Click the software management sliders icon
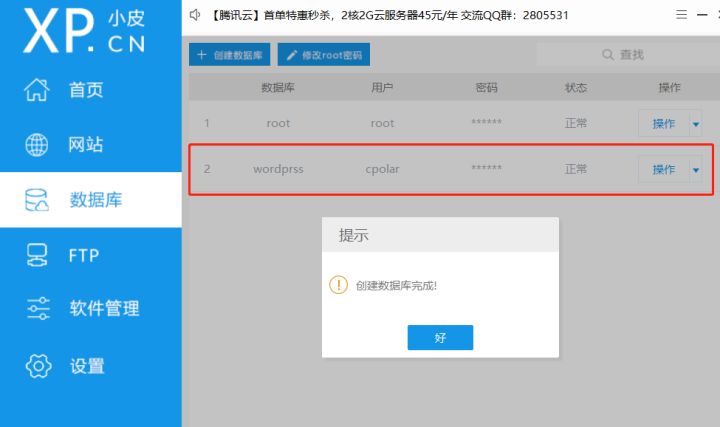This screenshot has height=427, width=720. (x=38, y=309)
